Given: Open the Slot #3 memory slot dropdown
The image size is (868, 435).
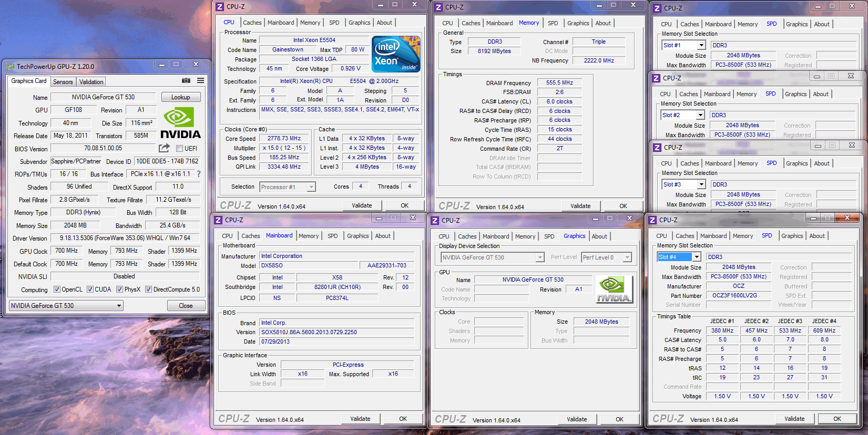Looking at the screenshot, I should pyautogui.click(x=683, y=184).
